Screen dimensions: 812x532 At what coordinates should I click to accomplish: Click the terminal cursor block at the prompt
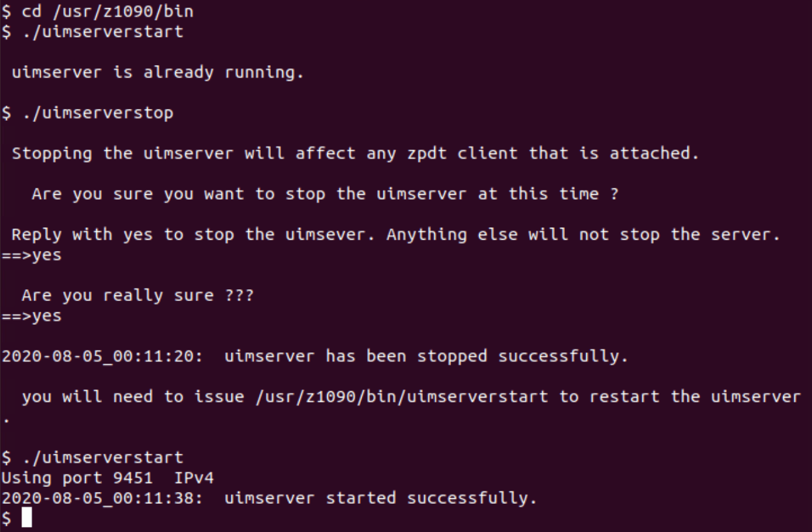coord(26,518)
